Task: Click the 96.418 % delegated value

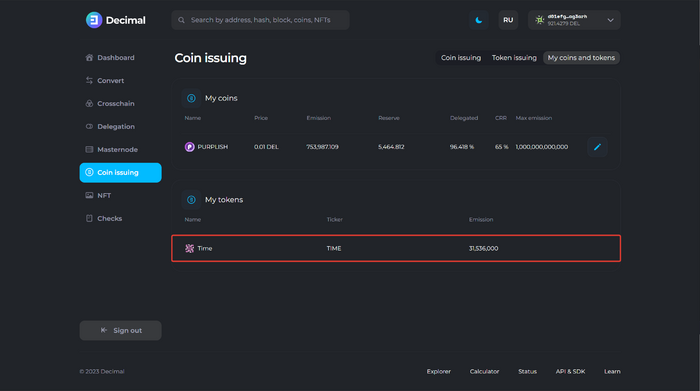Action: click(462, 147)
